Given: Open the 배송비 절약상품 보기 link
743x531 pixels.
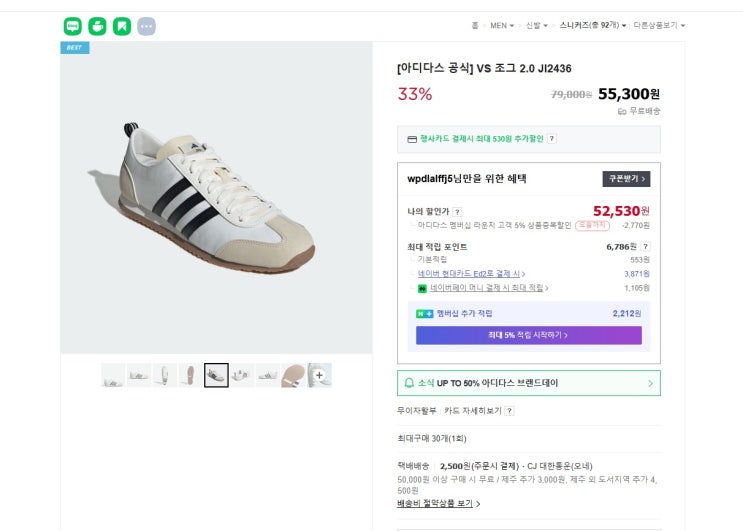Looking at the screenshot, I should [x=438, y=504].
